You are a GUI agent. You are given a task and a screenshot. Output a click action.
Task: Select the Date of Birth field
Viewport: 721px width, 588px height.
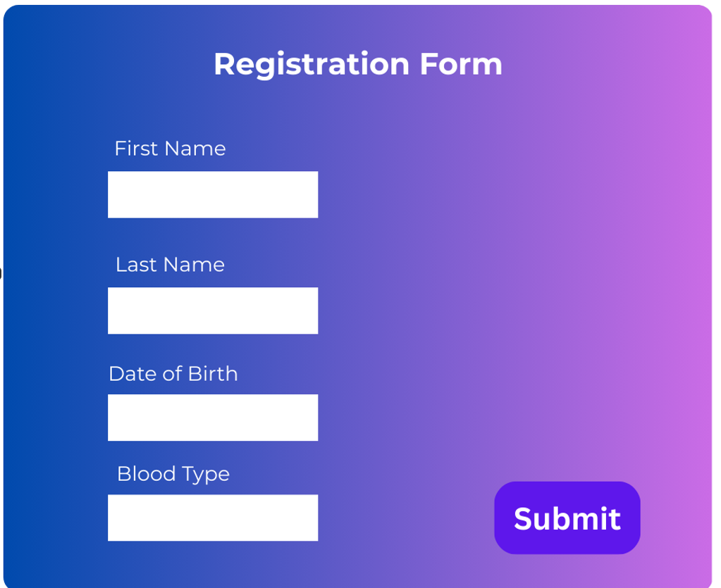[213, 418]
